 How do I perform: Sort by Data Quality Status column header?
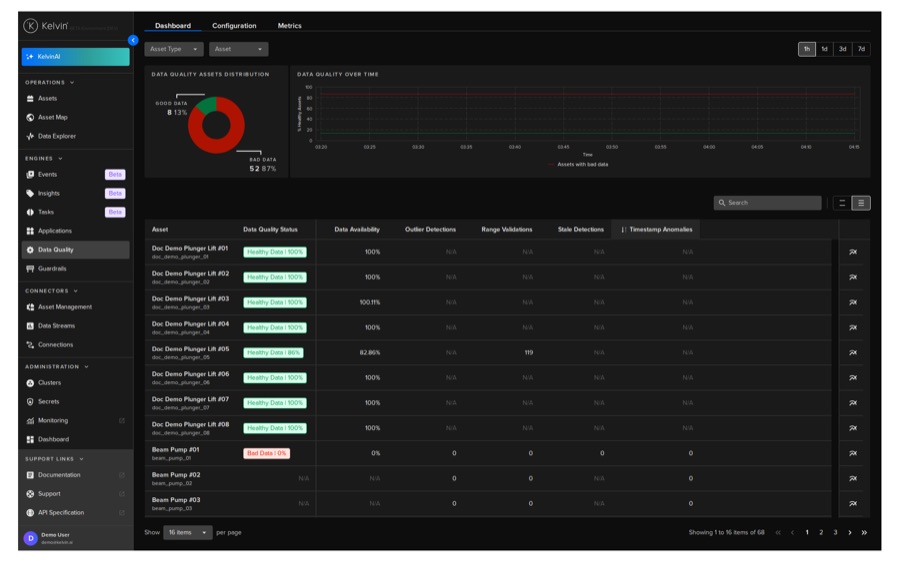coord(270,230)
